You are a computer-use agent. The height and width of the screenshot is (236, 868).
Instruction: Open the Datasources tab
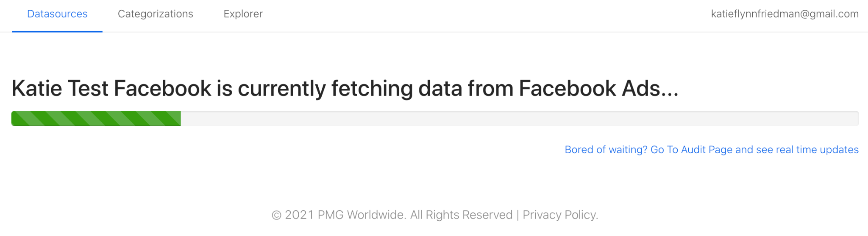tap(57, 14)
